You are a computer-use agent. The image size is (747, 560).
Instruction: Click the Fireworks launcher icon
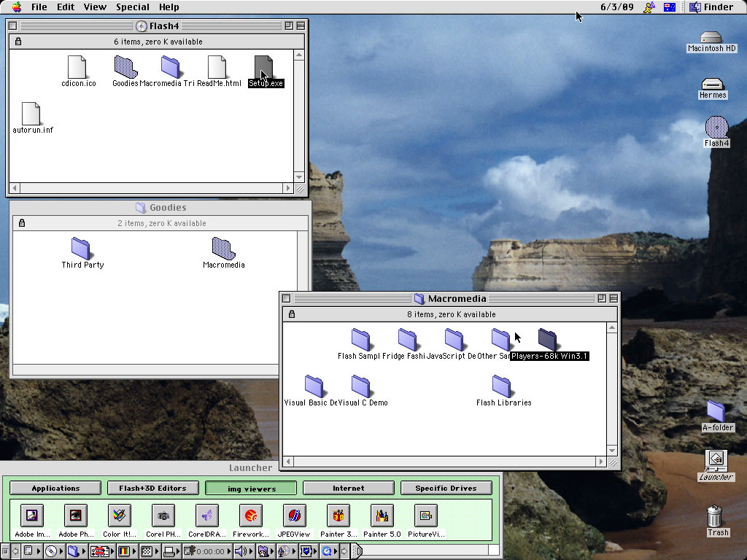click(251, 516)
